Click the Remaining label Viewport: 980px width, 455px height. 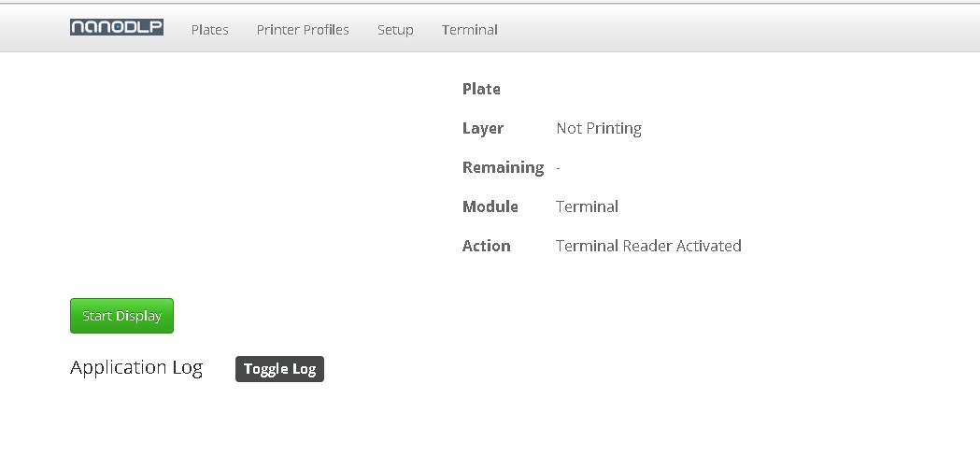(504, 167)
